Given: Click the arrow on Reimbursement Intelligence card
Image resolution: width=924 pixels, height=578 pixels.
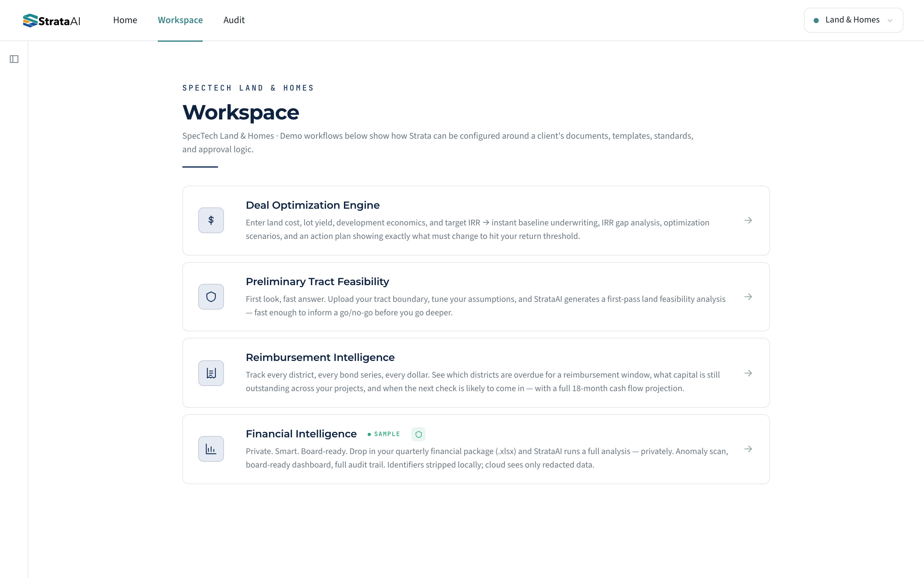Looking at the screenshot, I should click(748, 373).
